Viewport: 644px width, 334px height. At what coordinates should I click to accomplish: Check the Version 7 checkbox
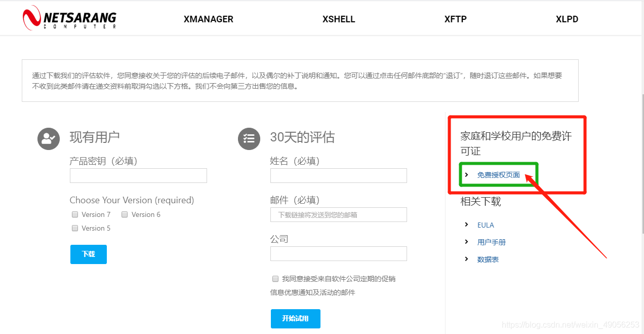[75, 214]
